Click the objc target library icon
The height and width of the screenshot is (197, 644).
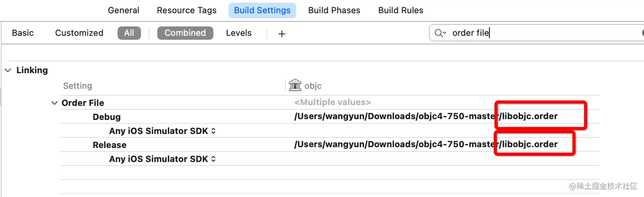click(x=295, y=86)
